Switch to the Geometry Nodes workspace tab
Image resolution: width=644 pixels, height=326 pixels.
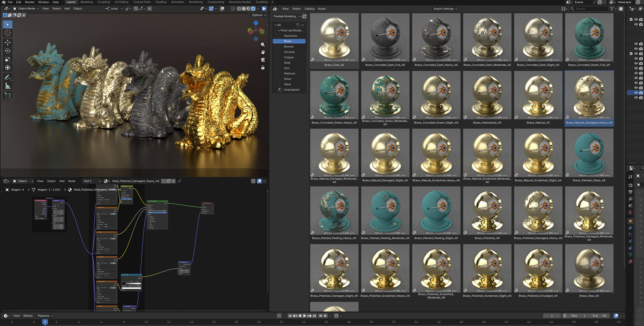pos(240,2)
